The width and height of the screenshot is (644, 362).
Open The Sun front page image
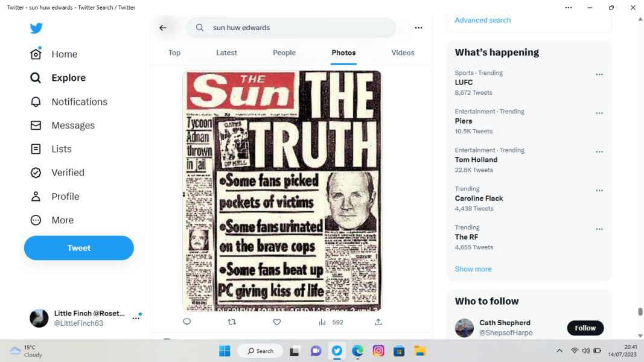282,191
